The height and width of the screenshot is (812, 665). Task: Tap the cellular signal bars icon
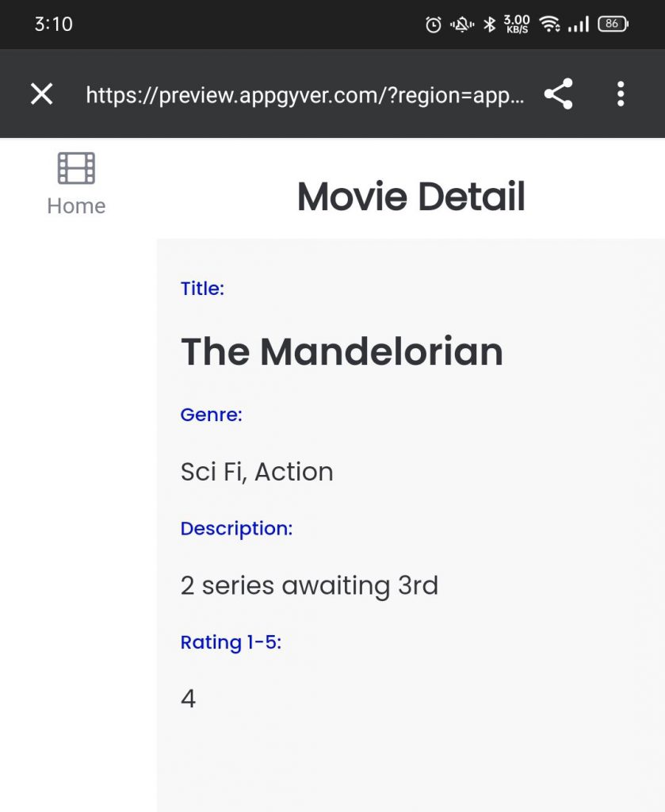(579, 25)
